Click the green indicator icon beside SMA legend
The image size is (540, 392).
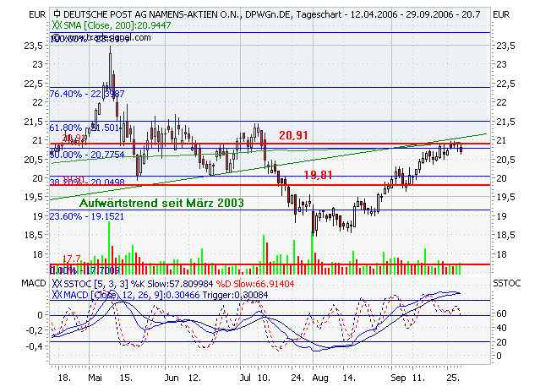click(x=57, y=26)
